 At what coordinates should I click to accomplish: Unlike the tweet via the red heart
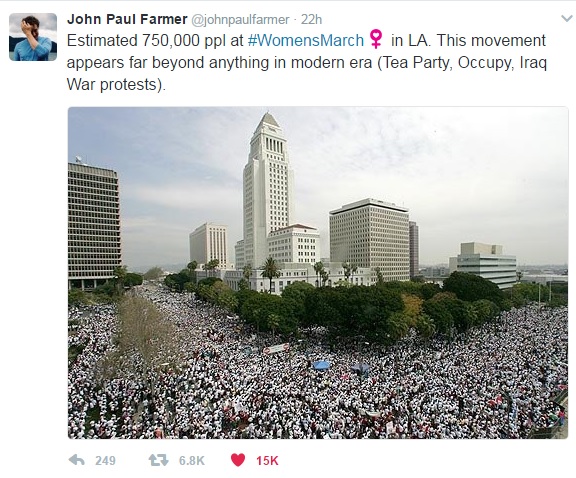point(238,460)
